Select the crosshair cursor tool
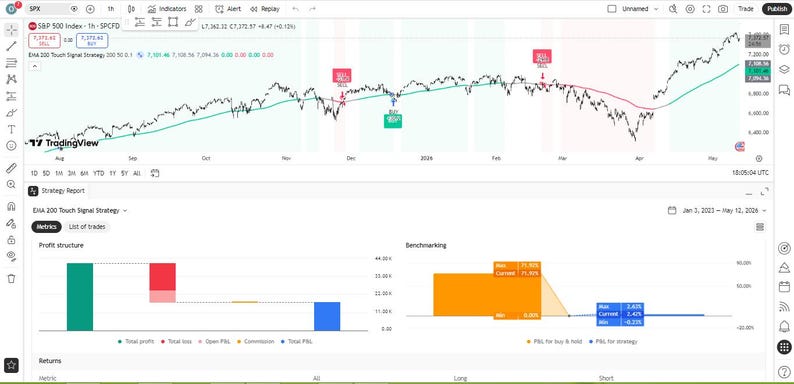The width and height of the screenshot is (794, 384). click(11, 30)
